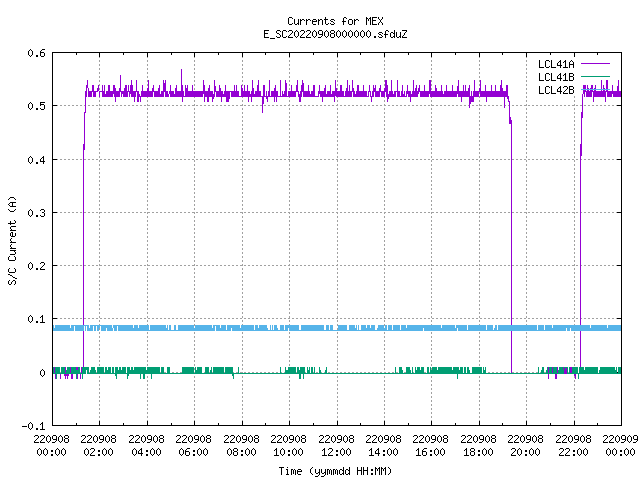
Task: Click the green LCL41B legend line sample
Action: (x=595, y=77)
